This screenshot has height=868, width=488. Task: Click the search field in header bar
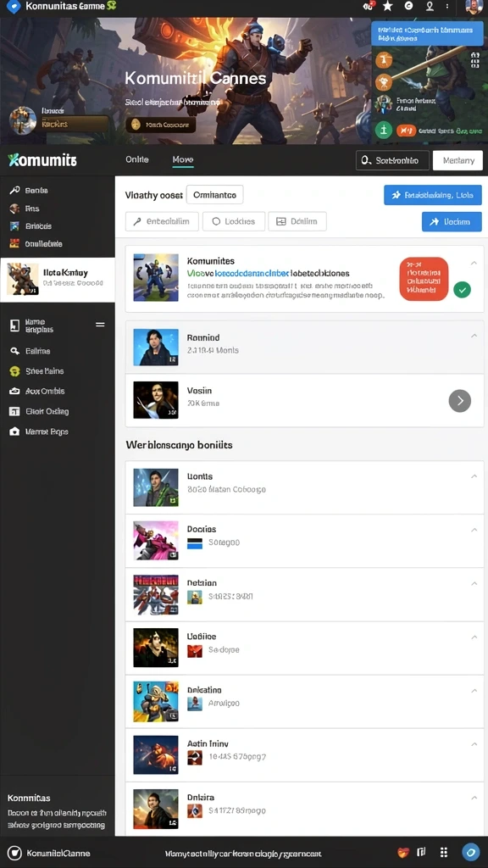click(392, 160)
